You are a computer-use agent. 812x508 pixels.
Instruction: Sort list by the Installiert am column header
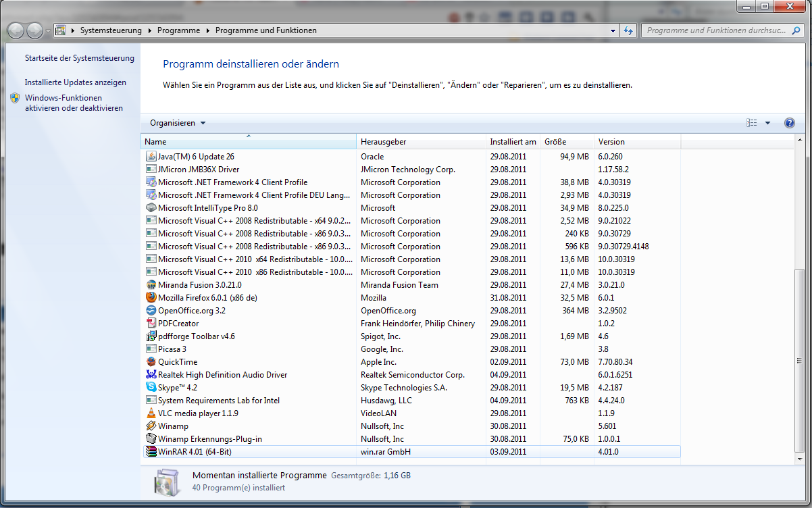click(513, 142)
